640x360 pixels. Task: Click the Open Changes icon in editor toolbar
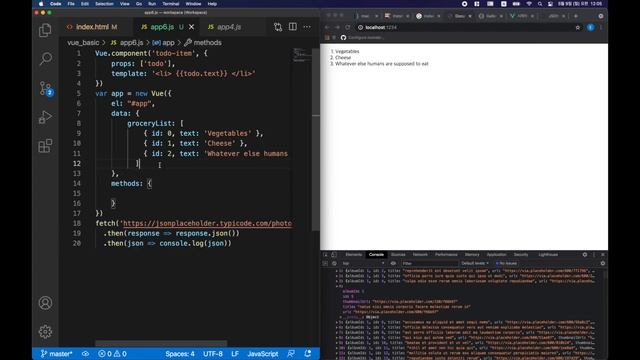(278, 27)
